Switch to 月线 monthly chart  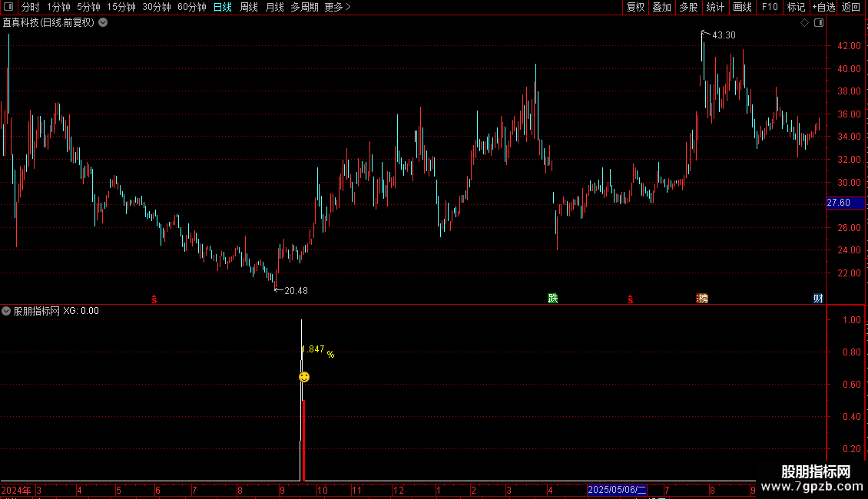pyautogui.click(x=274, y=7)
